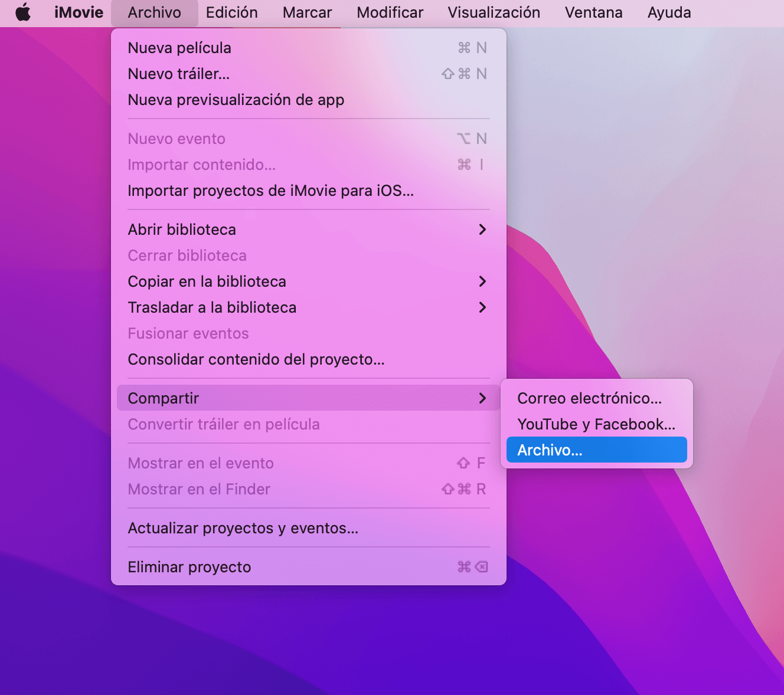Viewport: 784px width, 695px height.
Task: Open the Modificar menu
Action: (x=390, y=12)
